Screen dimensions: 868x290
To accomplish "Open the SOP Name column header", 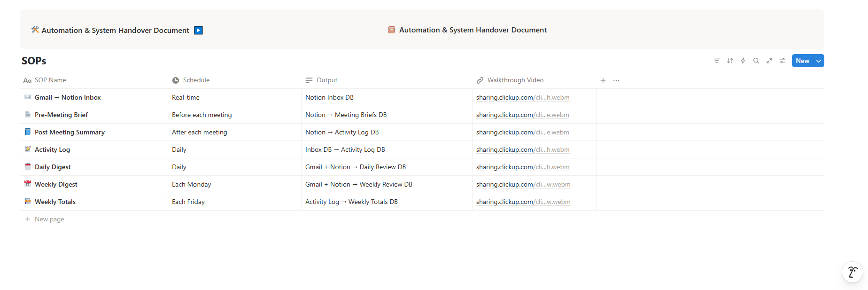I will [x=94, y=80].
